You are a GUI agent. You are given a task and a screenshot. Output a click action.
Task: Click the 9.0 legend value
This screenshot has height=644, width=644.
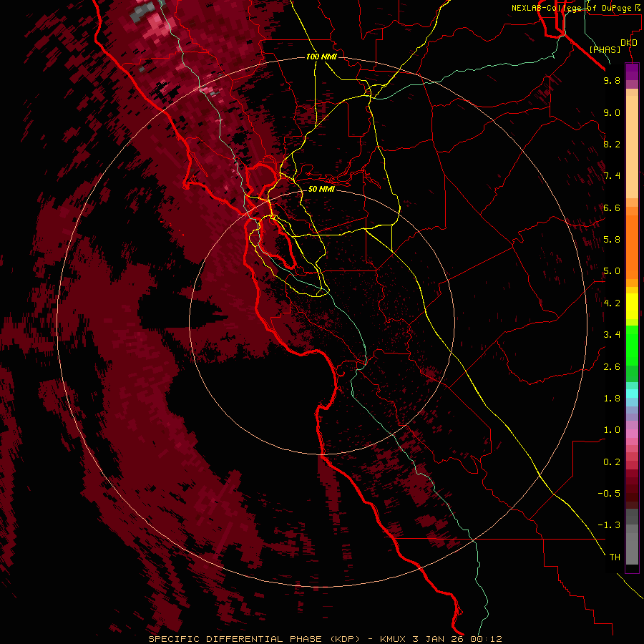pyautogui.click(x=612, y=112)
